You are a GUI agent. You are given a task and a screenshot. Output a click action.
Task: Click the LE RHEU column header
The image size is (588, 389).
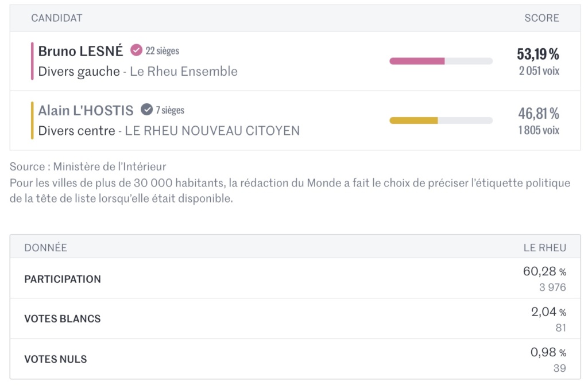(544, 248)
